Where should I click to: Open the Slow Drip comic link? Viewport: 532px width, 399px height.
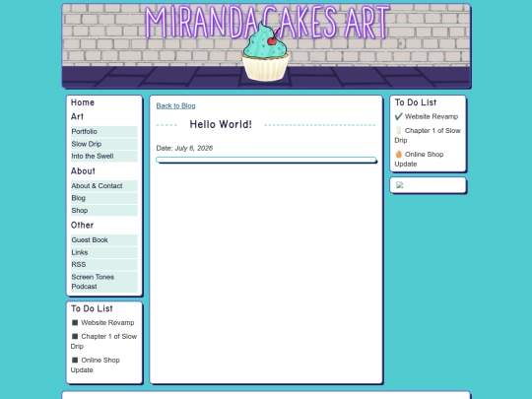(x=103, y=144)
